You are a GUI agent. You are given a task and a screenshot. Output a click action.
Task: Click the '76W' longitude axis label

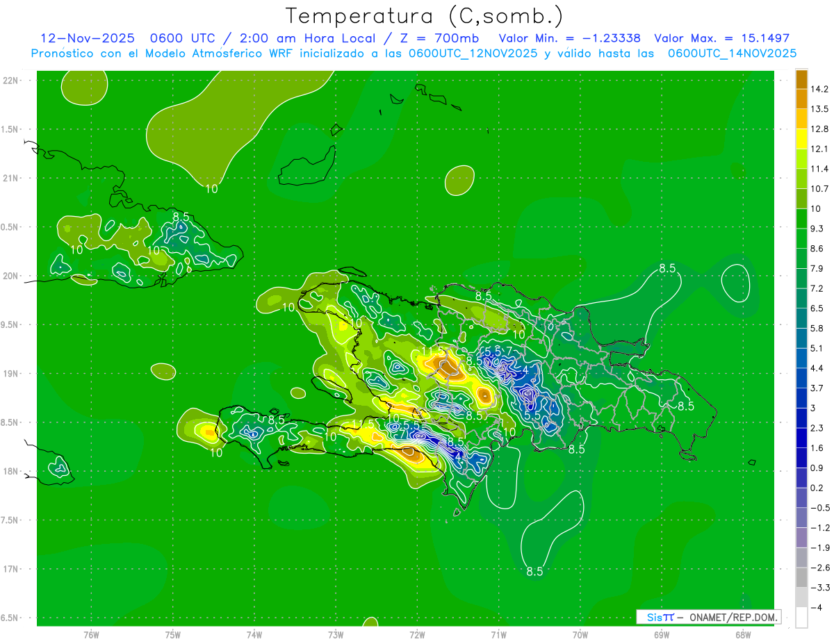pos(91,635)
